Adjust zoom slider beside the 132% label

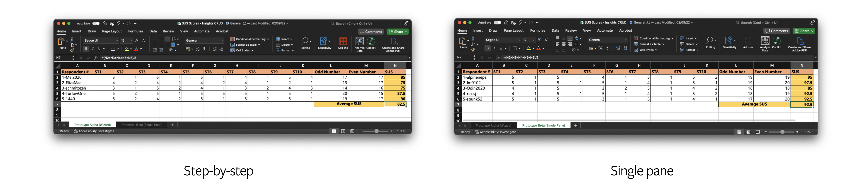pyautogui.click(x=782, y=132)
